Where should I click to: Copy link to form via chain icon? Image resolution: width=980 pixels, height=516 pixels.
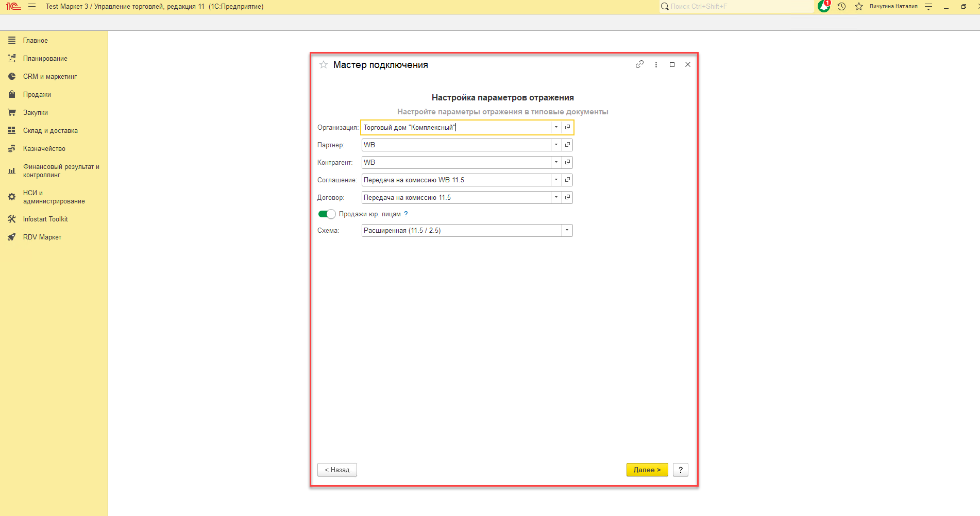pos(639,64)
